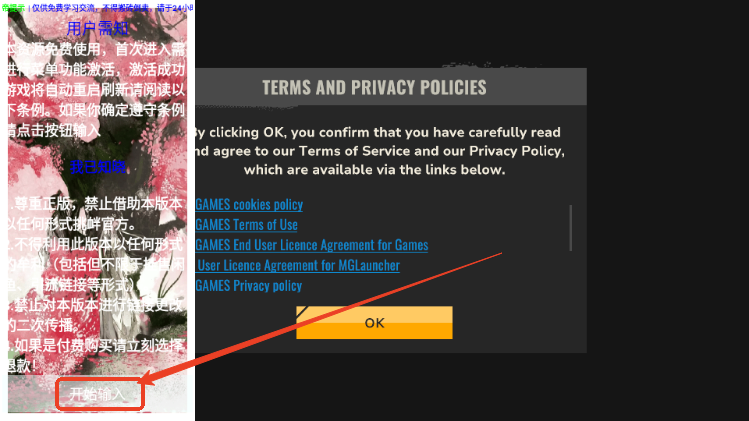Click the 用户需知 heading
This screenshot has height=421, width=749.
[x=98, y=29]
